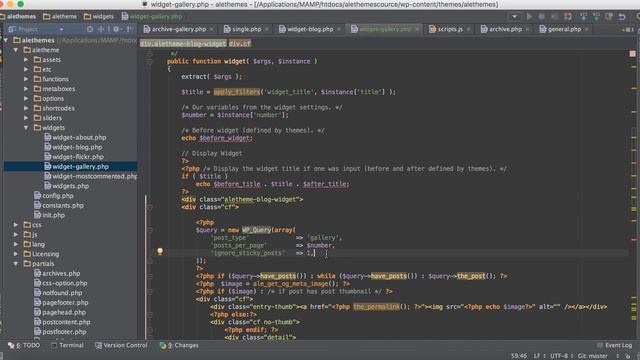This screenshot has height=360, width=640.
Task: Close the single.php tab
Action: (267, 29)
